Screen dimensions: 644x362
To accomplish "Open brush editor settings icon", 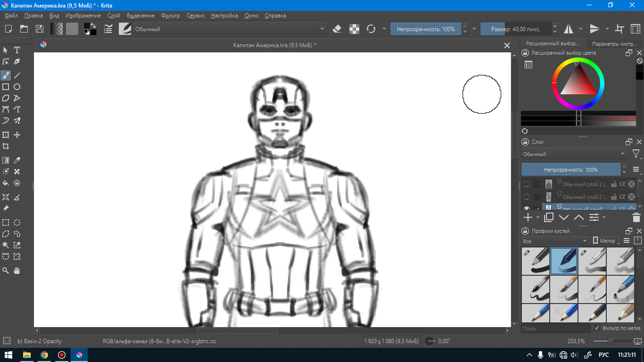I will pyautogui.click(x=108, y=29).
